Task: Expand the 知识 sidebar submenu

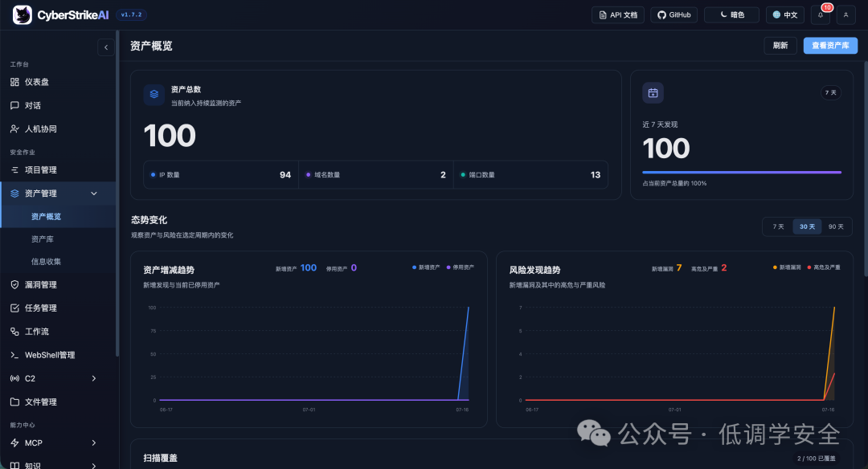Action: click(94, 466)
